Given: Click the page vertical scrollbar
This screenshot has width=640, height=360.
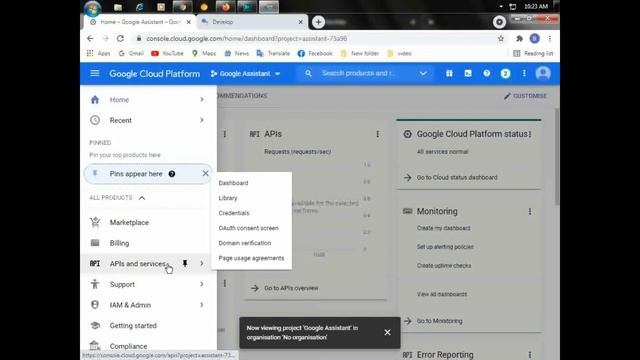Looking at the screenshot, I should 557,157.
